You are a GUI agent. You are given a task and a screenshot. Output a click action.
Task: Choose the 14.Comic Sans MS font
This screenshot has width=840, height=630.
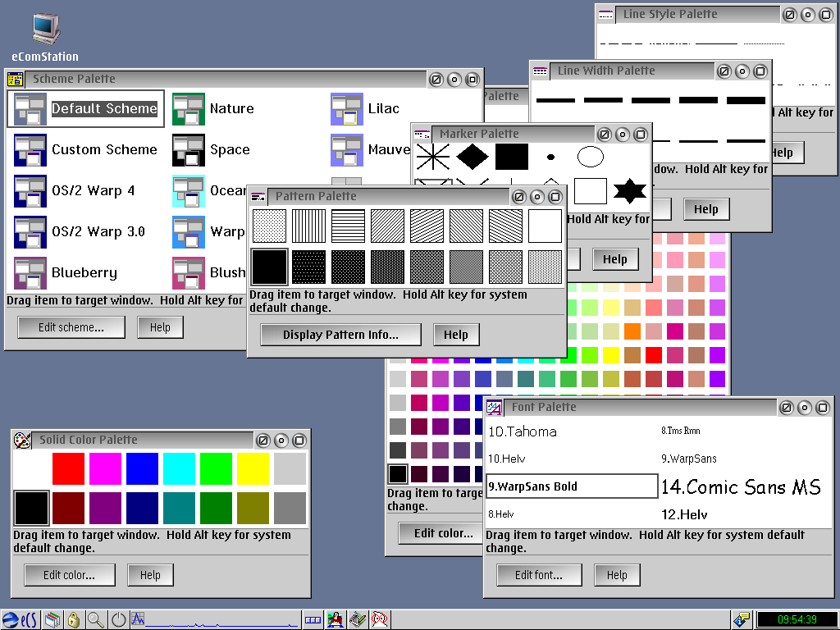(x=741, y=487)
